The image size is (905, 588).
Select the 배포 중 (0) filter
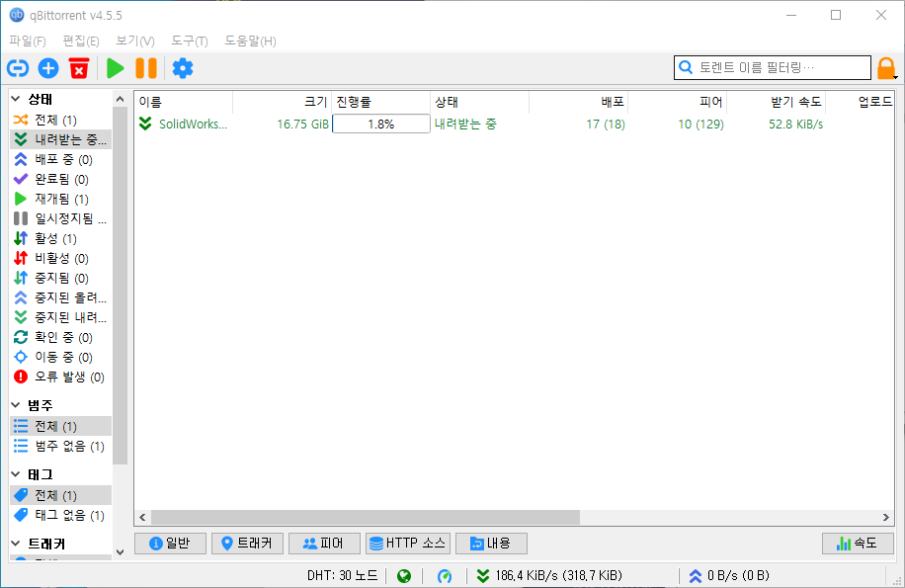tap(60, 159)
